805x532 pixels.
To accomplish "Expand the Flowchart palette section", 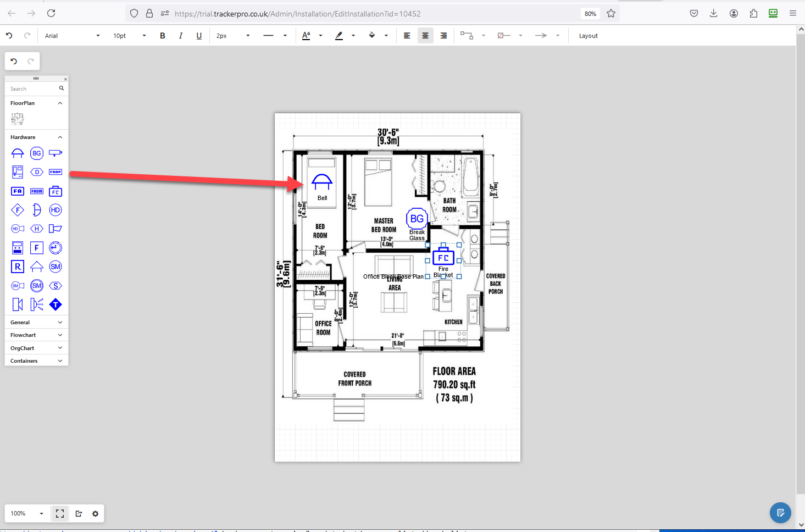I will pyautogui.click(x=60, y=335).
